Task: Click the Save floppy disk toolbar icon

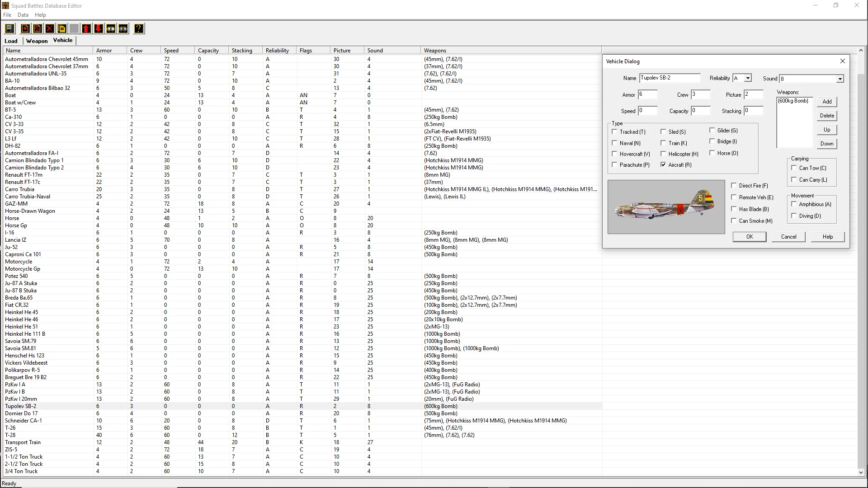Action: [9, 29]
